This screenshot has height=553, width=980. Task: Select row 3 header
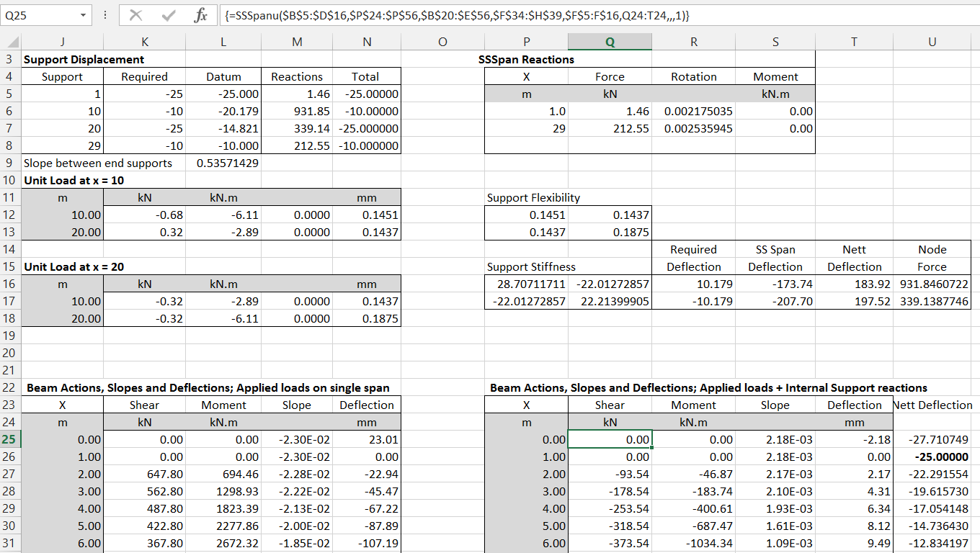[x=10, y=59]
